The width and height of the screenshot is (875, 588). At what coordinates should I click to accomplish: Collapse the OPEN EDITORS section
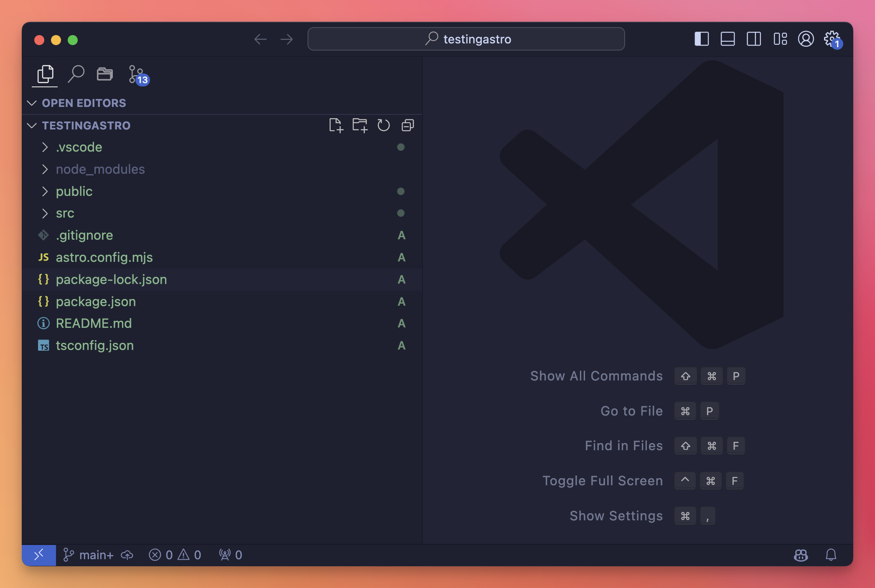tap(84, 103)
